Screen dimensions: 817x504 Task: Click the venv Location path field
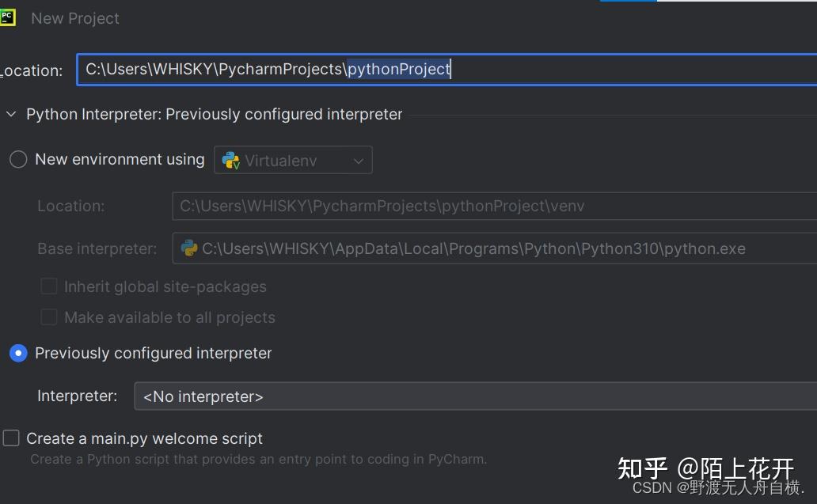click(x=491, y=207)
